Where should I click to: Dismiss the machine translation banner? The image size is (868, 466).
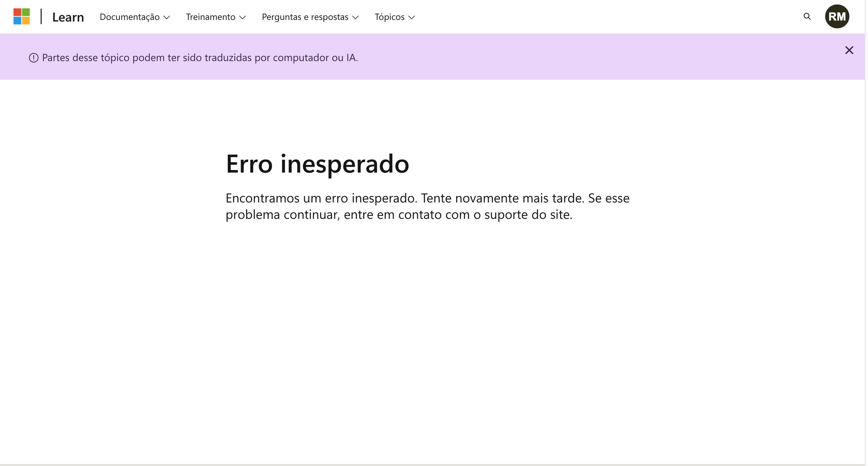849,50
